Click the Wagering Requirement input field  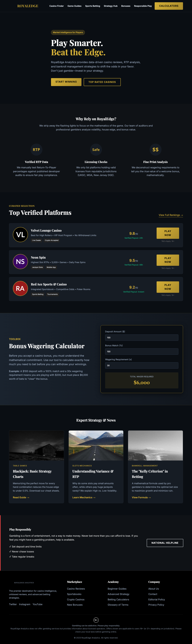click(x=141, y=365)
